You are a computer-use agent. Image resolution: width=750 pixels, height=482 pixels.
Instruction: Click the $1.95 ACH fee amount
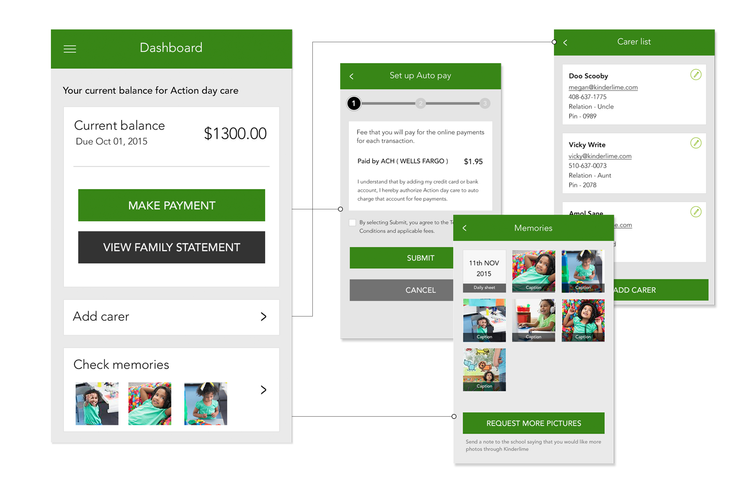pos(473,162)
